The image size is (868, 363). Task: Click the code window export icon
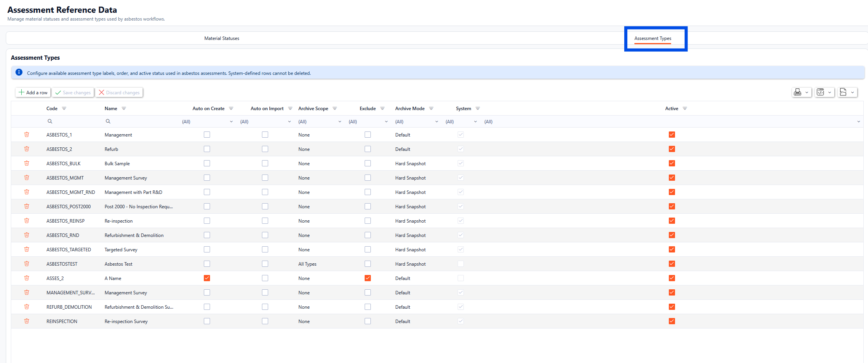(824, 92)
